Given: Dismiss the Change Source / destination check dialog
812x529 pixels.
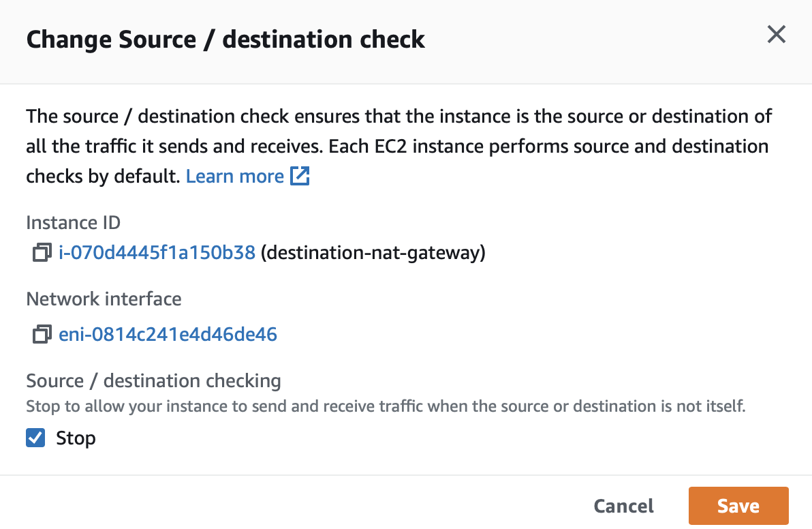Looking at the screenshot, I should (x=776, y=34).
